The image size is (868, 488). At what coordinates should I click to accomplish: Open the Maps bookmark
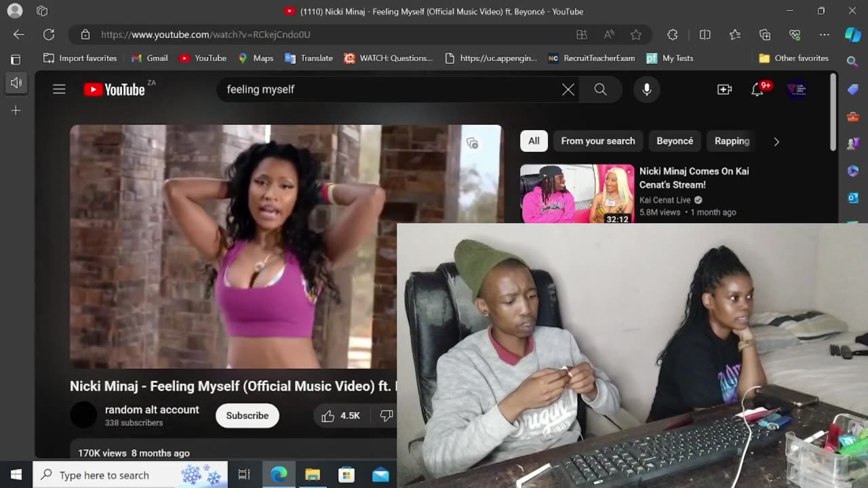click(x=256, y=58)
